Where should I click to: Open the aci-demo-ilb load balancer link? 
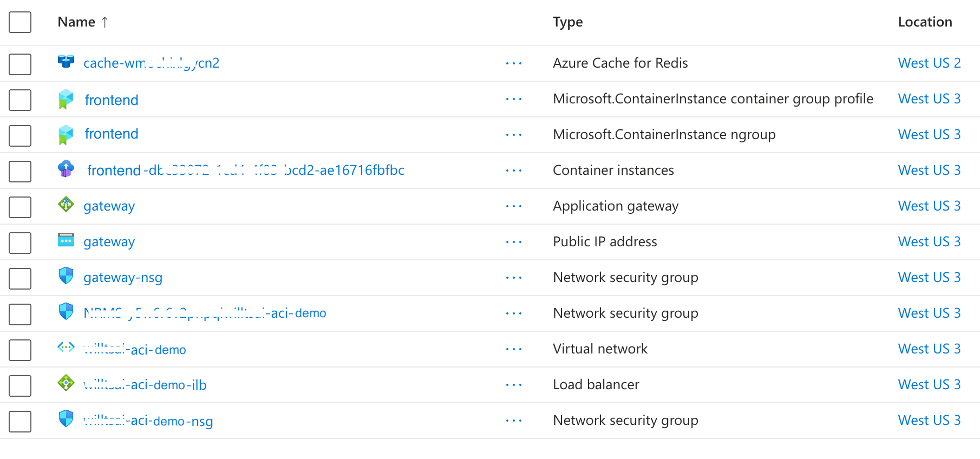145,385
